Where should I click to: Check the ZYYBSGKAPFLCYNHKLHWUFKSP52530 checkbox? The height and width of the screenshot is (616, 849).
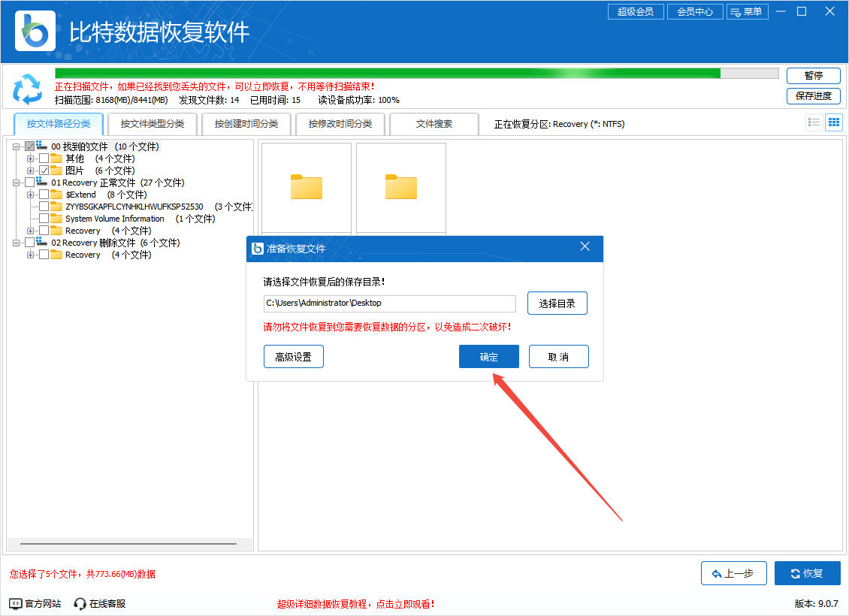point(44,207)
